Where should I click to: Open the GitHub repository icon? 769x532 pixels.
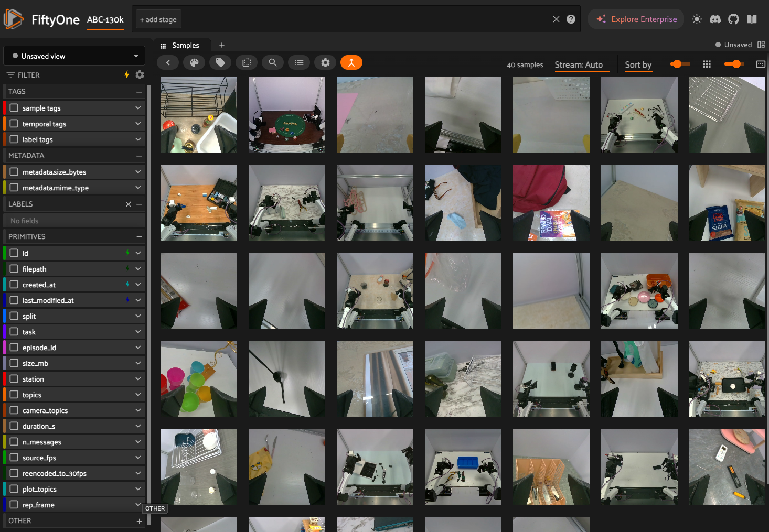[733, 19]
